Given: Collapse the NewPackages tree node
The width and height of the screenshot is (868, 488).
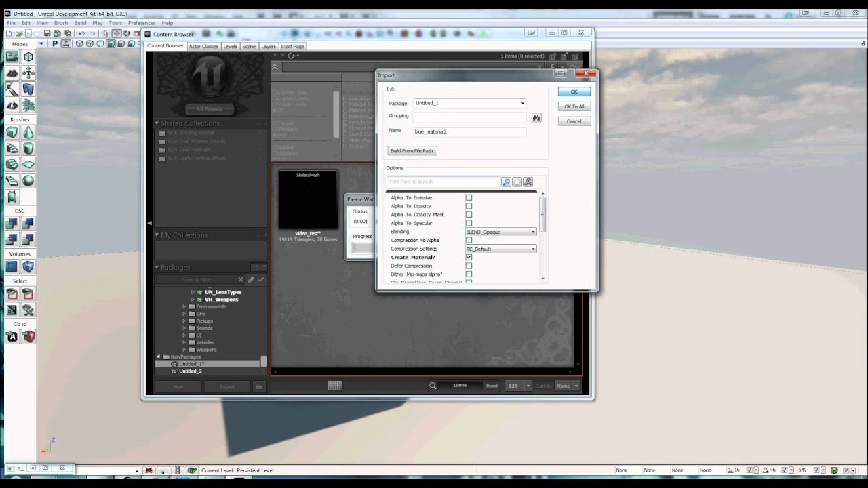Looking at the screenshot, I should coord(159,357).
